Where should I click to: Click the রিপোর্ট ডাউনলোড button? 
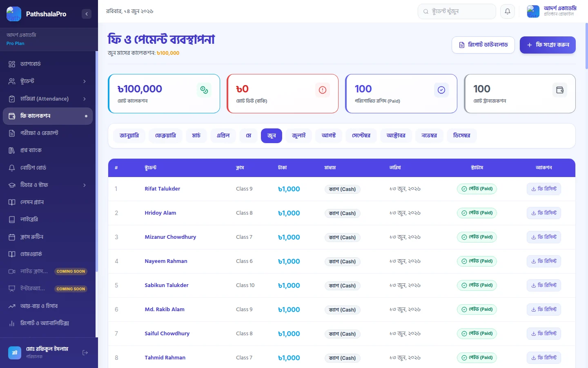click(x=483, y=45)
